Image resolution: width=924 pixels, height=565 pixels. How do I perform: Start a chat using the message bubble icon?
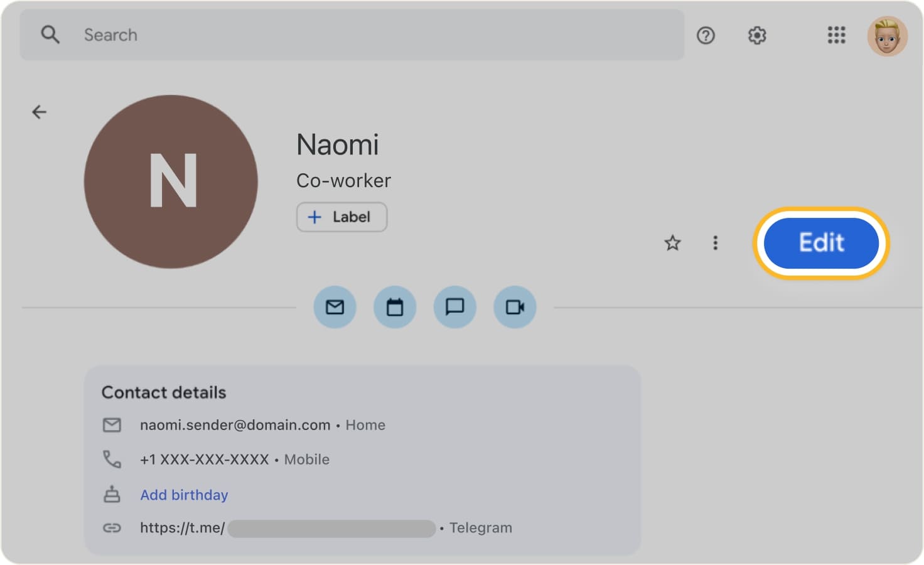pos(454,307)
